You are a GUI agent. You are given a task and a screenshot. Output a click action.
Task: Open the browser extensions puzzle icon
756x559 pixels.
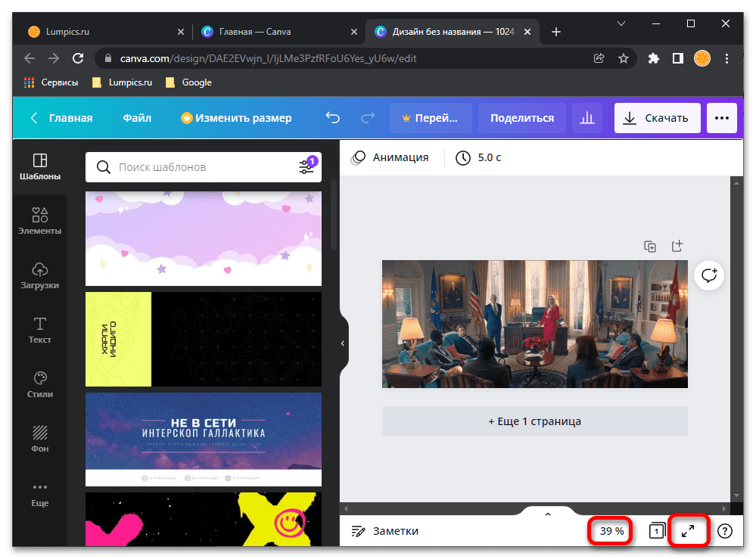tap(653, 58)
